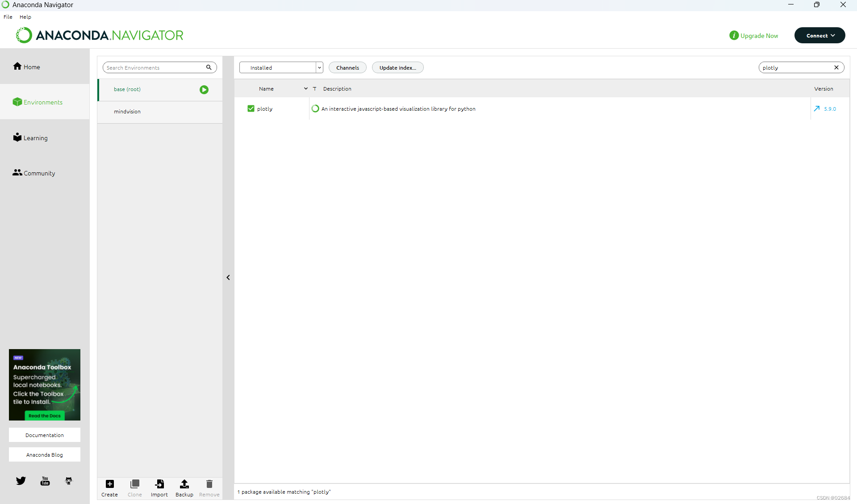
Task: Open the Installed package filter dropdown
Action: coord(281,67)
